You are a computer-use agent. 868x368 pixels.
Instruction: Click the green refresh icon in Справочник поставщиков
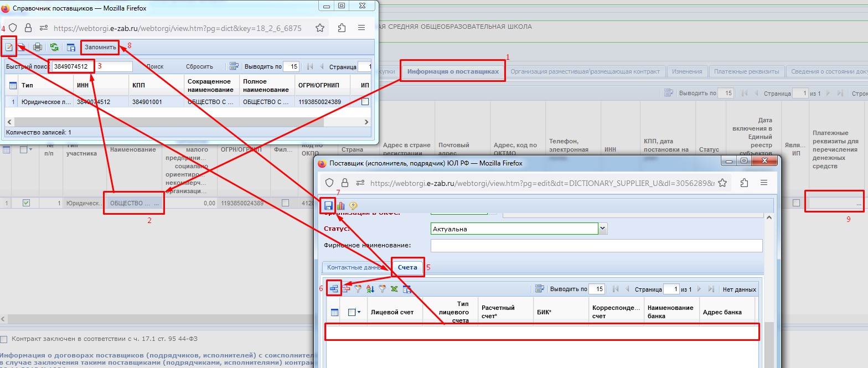(x=54, y=47)
